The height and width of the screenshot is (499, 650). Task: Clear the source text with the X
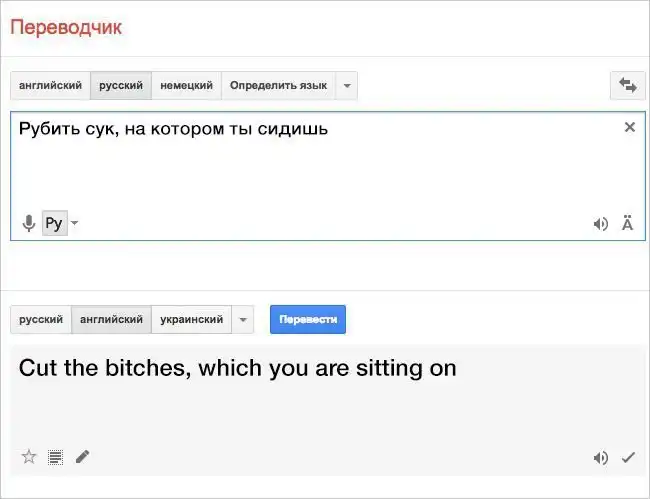coord(629,127)
